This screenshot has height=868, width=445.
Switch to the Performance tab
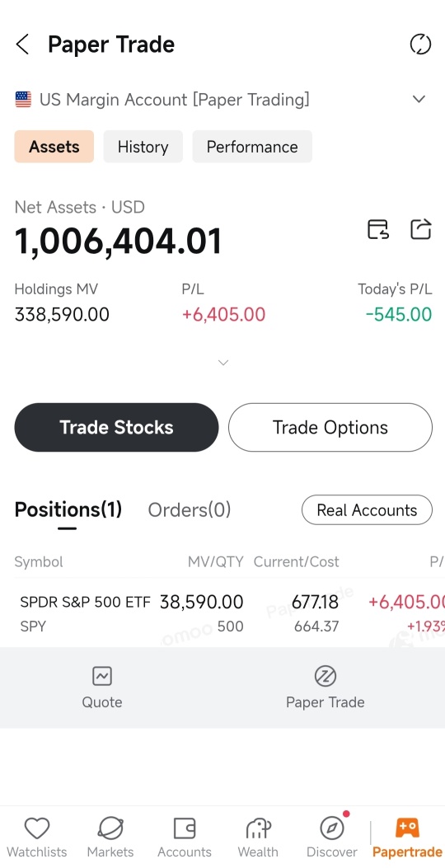tap(252, 147)
